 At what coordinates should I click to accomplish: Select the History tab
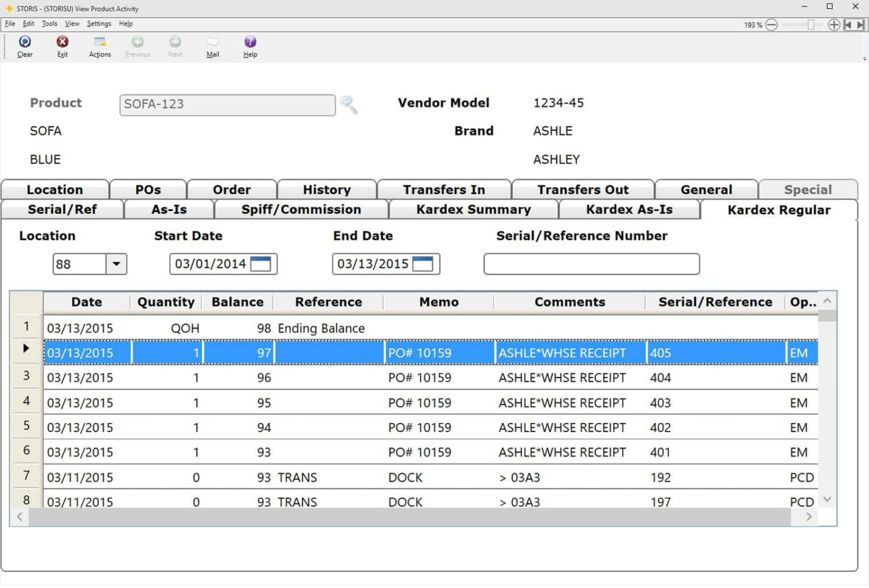click(x=326, y=189)
